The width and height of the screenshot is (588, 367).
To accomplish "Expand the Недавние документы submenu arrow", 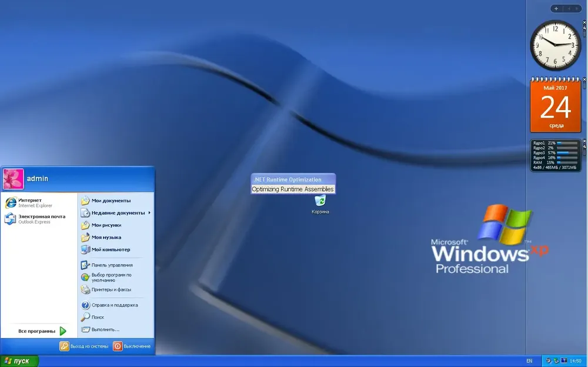I will click(149, 213).
